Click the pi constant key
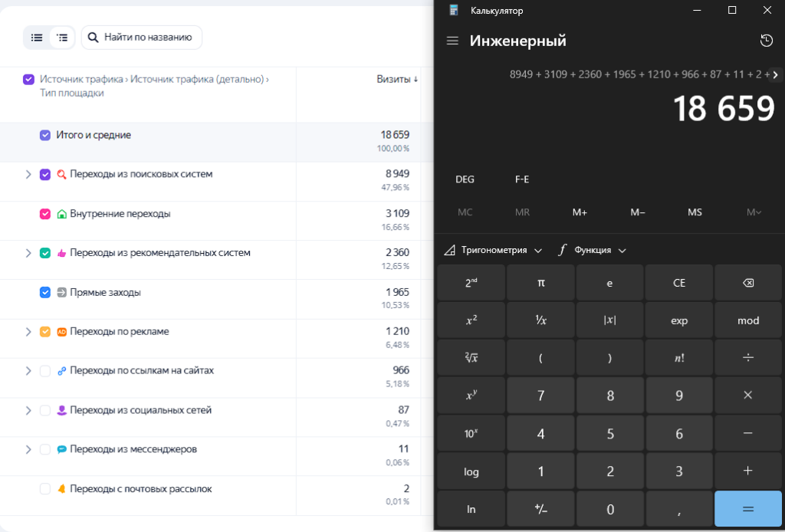This screenshot has height=532, width=785. [x=540, y=283]
